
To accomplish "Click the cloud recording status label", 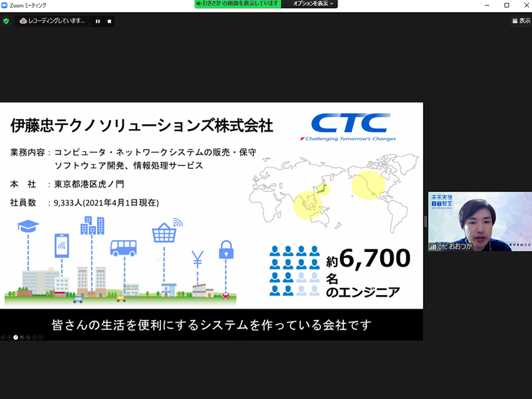I will point(52,21).
